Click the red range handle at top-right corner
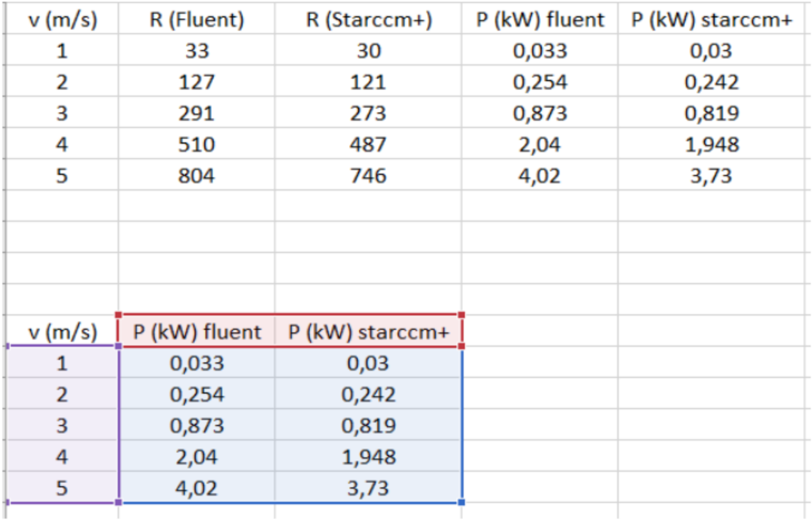Screen dimensions: 812x524 (x=461, y=314)
